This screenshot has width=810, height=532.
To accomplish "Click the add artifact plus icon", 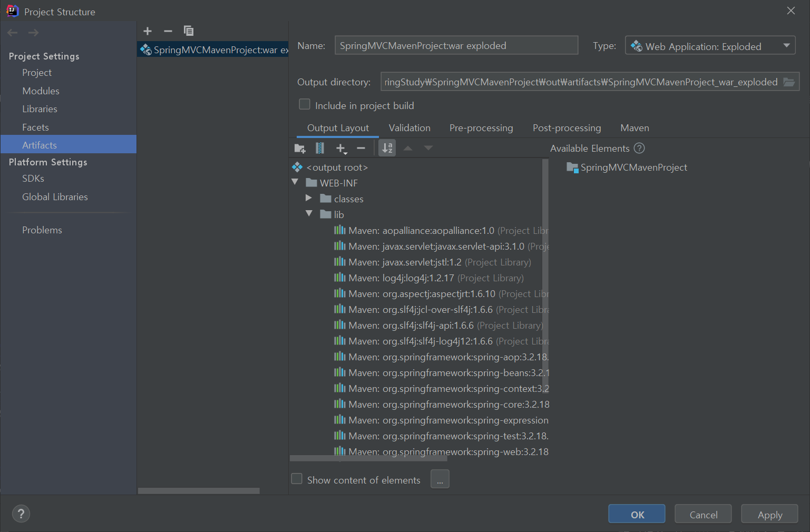I will 148,31.
